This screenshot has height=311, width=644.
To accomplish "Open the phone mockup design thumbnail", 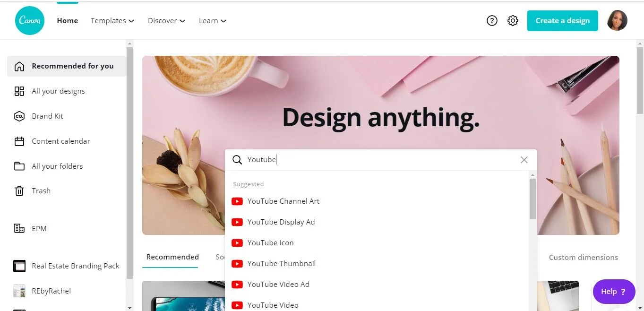I will pos(183,296).
